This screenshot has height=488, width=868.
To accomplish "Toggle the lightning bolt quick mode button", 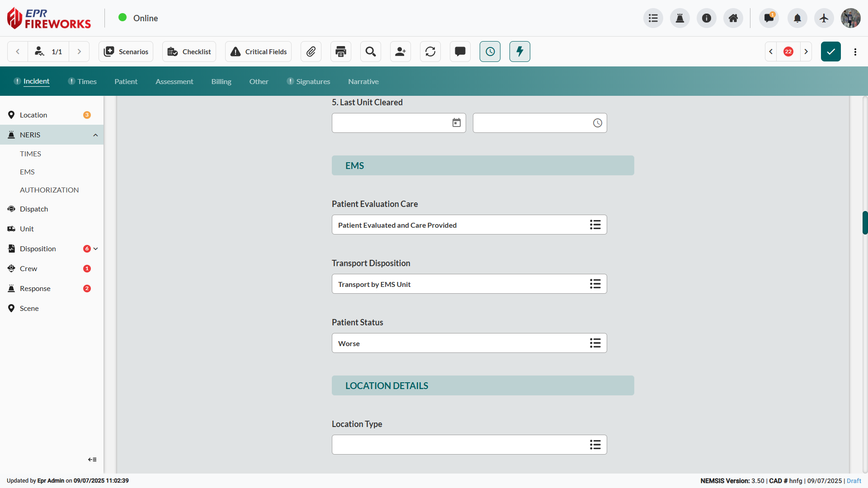I will (x=520, y=52).
